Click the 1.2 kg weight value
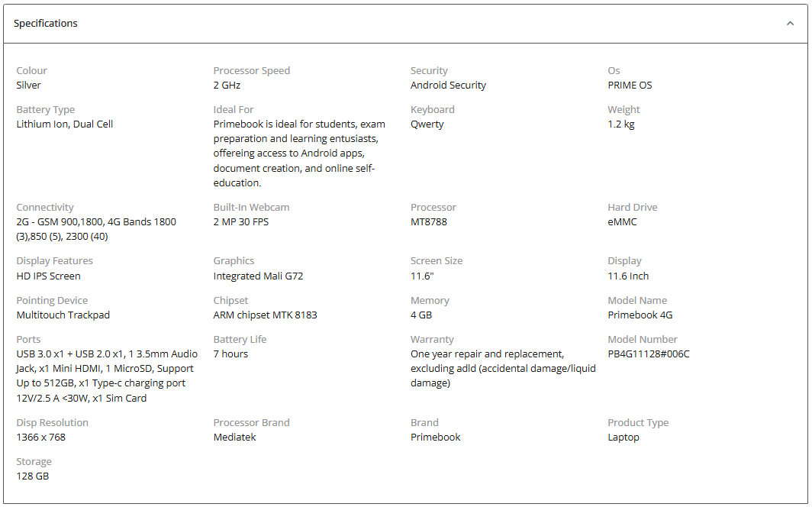 click(x=621, y=124)
